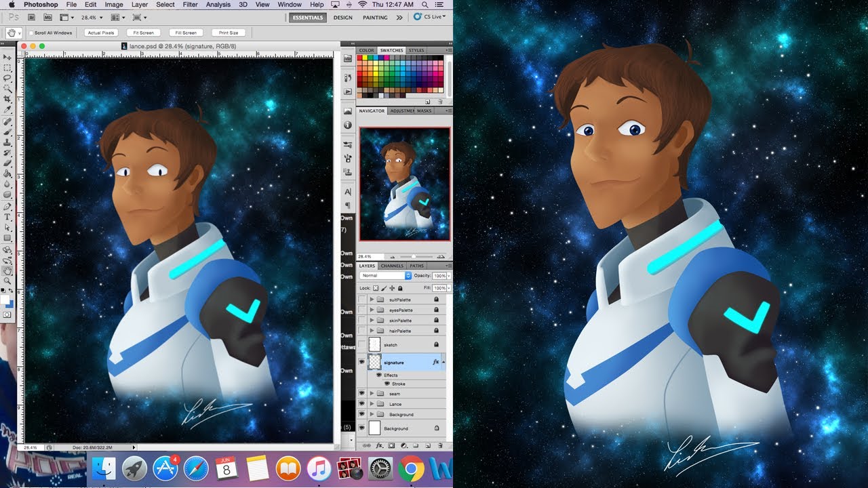868x488 pixels.
Task: Hide the signature layer
Action: [x=361, y=363]
